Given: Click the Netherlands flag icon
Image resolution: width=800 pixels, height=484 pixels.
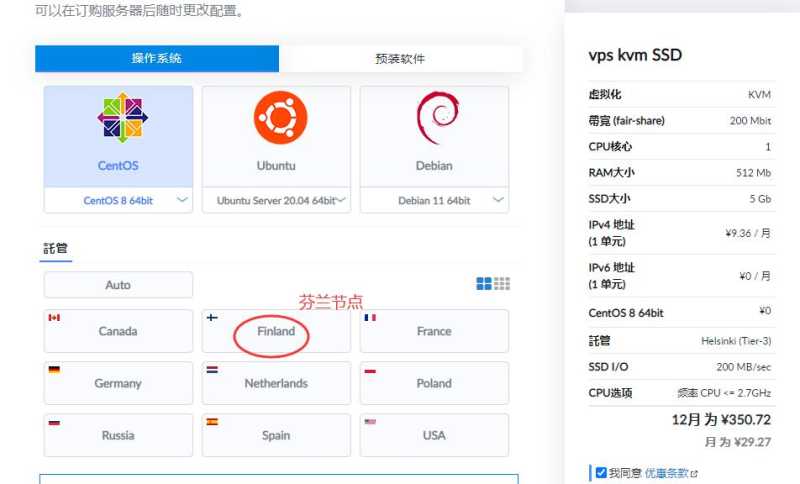Looking at the screenshot, I should pyautogui.click(x=212, y=370).
